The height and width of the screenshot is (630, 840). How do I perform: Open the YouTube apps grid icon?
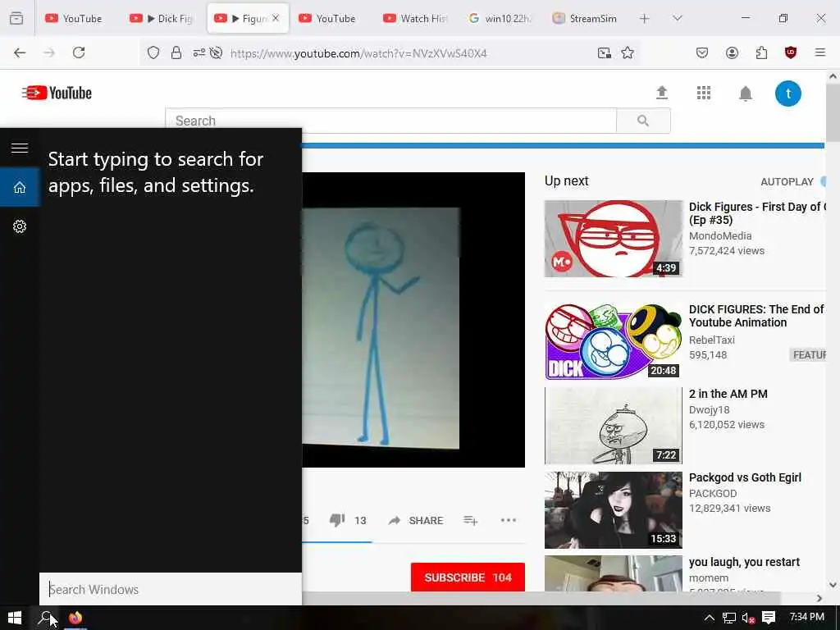(703, 93)
